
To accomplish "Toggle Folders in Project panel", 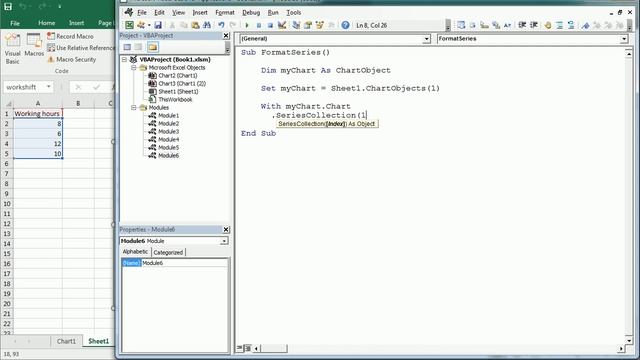I will click(x=153, y=47).
